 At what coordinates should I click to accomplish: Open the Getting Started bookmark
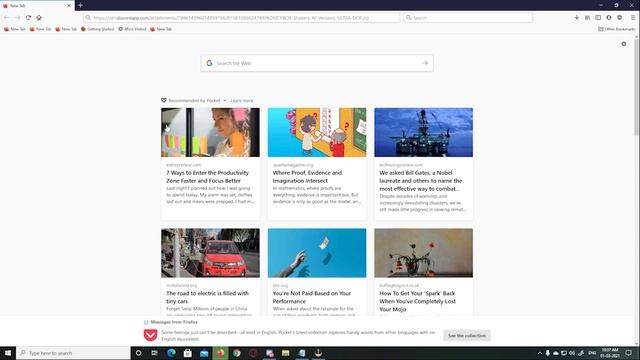[x=98, y=29]
